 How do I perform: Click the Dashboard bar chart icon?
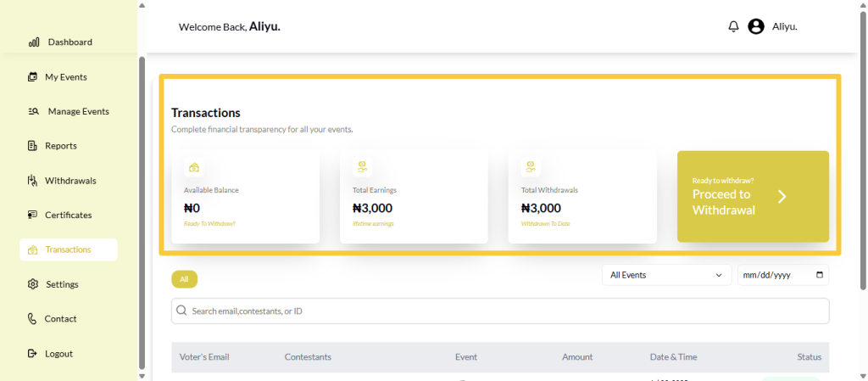(34, 42)
